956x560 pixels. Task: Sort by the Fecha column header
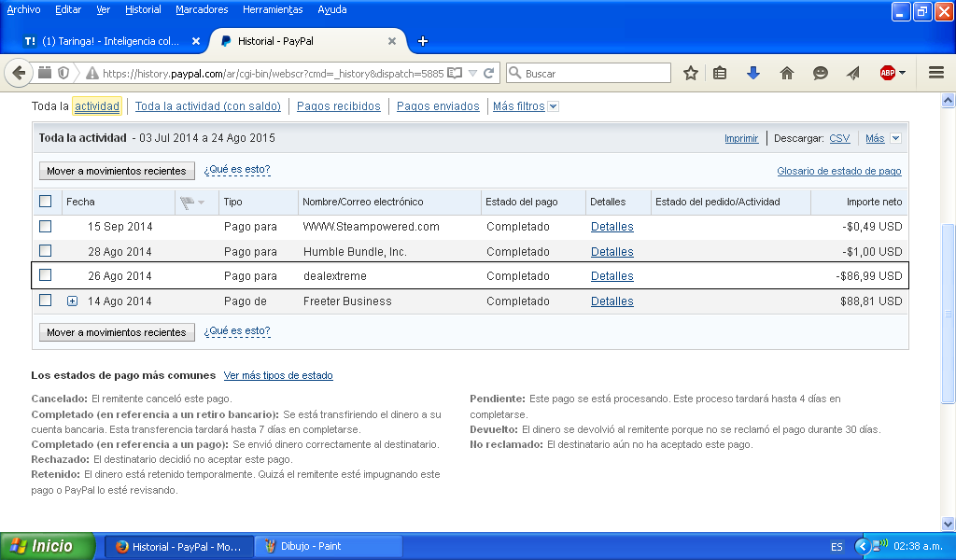80,202
